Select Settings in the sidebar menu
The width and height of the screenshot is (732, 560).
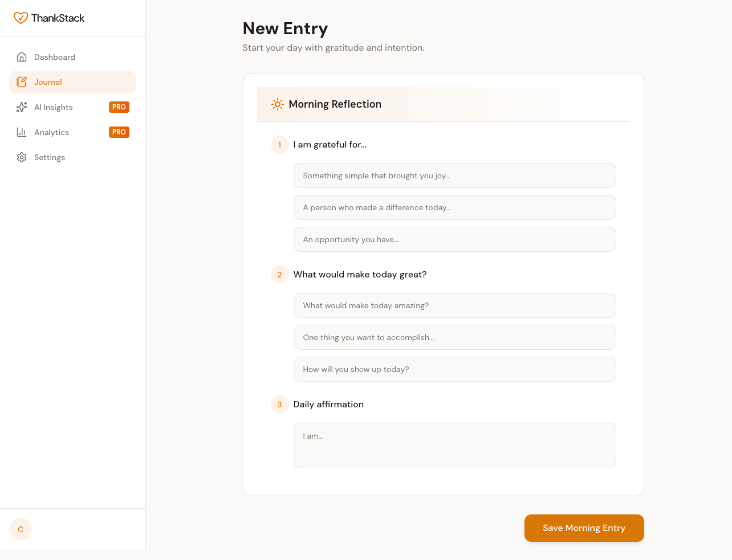(50, 157)
